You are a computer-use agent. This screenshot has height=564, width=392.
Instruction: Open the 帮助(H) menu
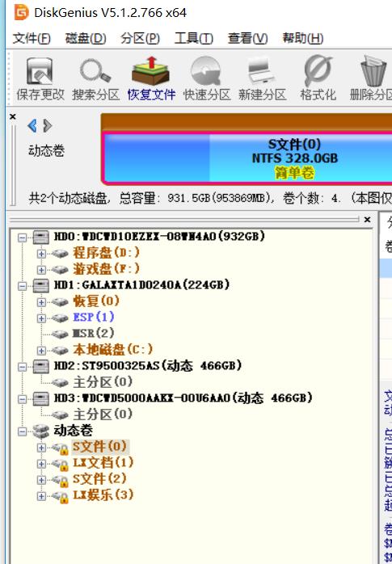302,38
